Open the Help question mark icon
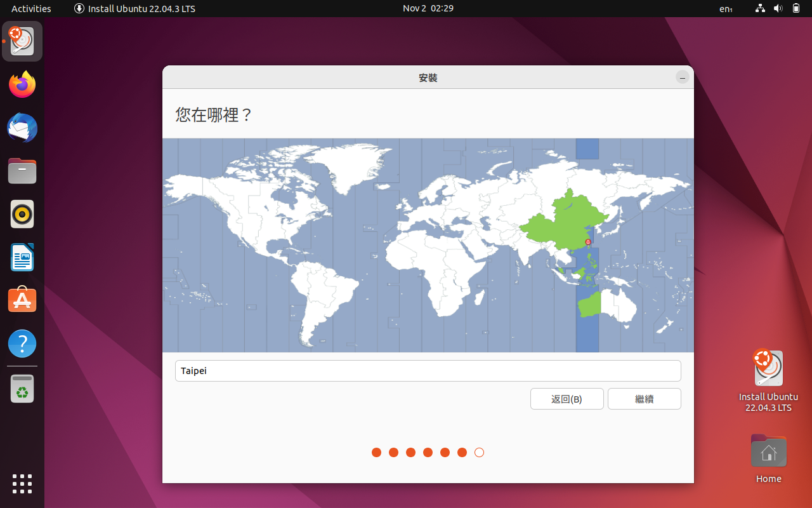This screenshot has height=508, width=812. [22, 344]
